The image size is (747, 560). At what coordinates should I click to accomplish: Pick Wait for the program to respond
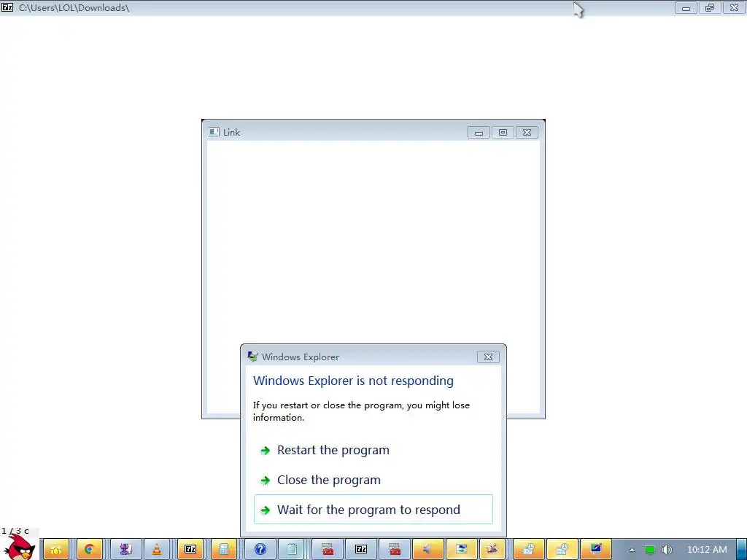(x=373, y=510)
